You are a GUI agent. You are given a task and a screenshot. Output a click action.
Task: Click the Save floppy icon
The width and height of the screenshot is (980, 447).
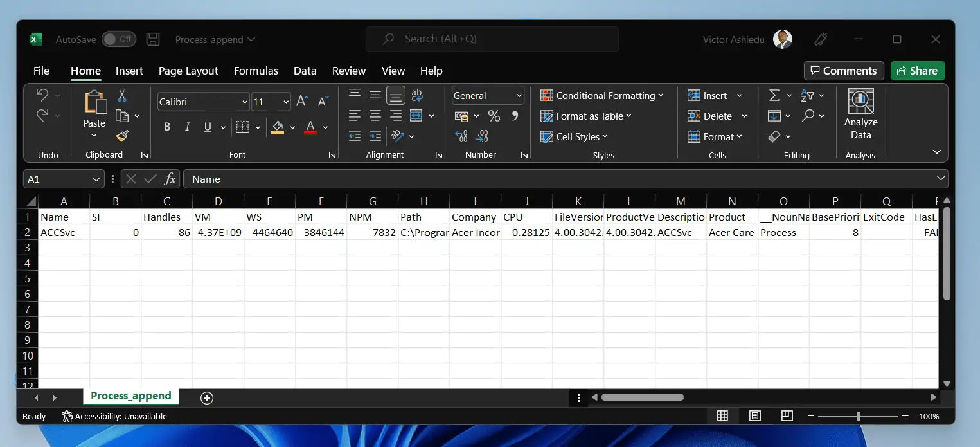(x=153, y=39)
